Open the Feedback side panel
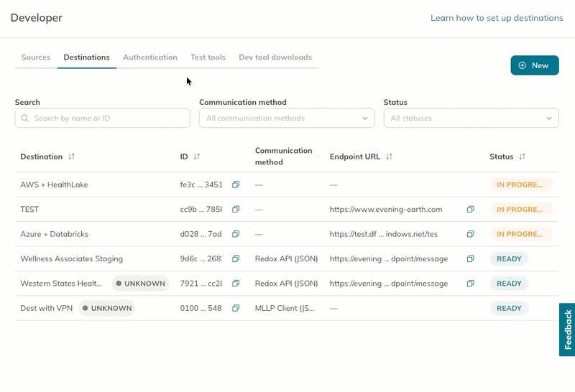 pos(567,330)
